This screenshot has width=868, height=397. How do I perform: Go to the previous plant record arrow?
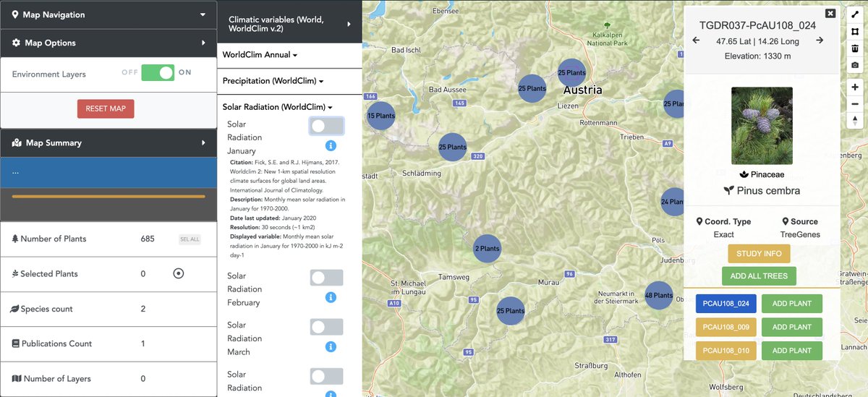tap(696, 40)
